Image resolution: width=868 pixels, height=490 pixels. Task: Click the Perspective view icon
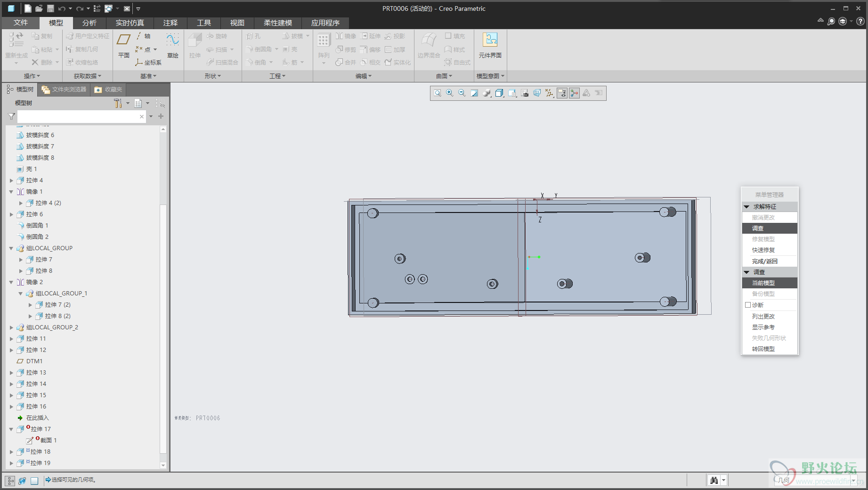point(537,93)
